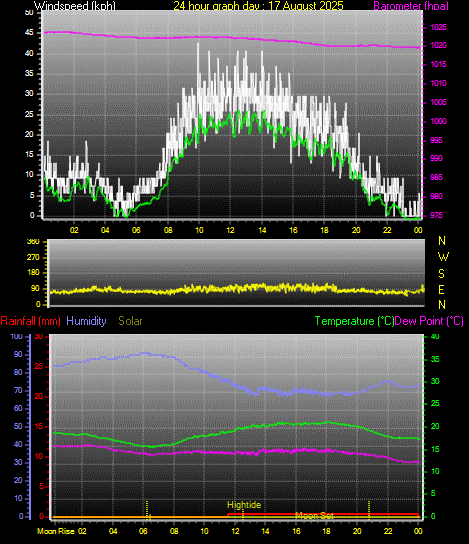Click hour 22 under the windspeed chart

[387, 230]
